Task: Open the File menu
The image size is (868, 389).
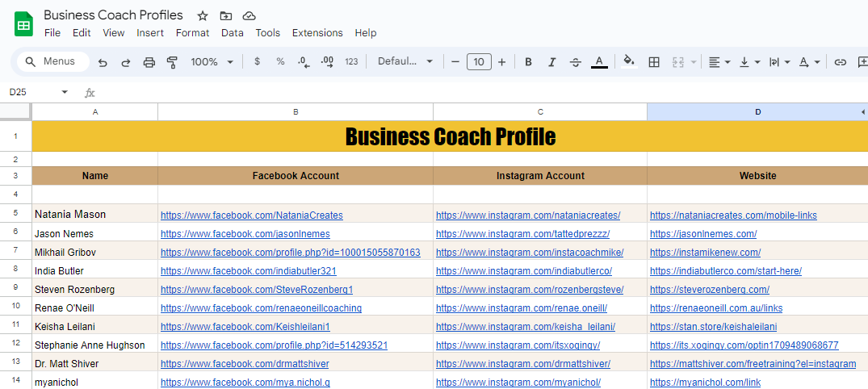Action: (52, 33)
